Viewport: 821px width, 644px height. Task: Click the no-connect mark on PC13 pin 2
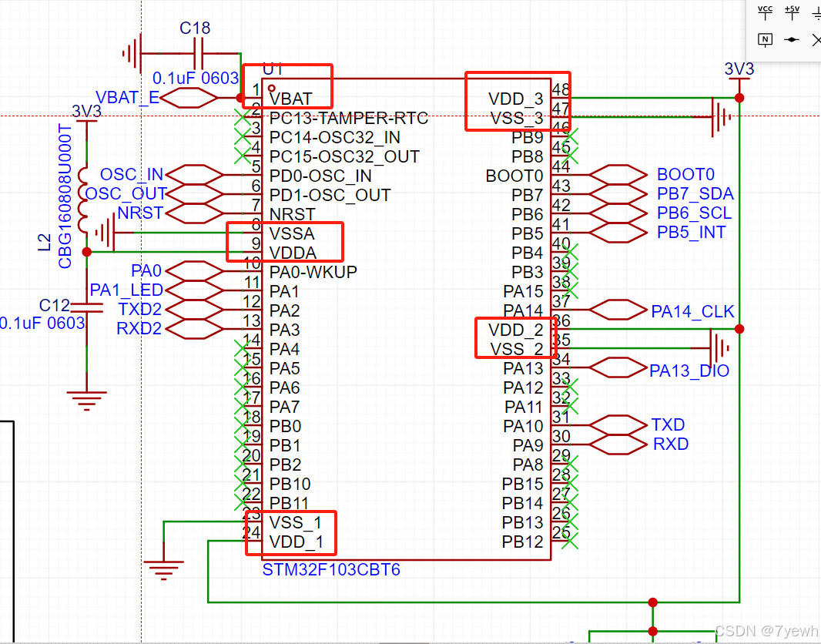tap(242, 117)
